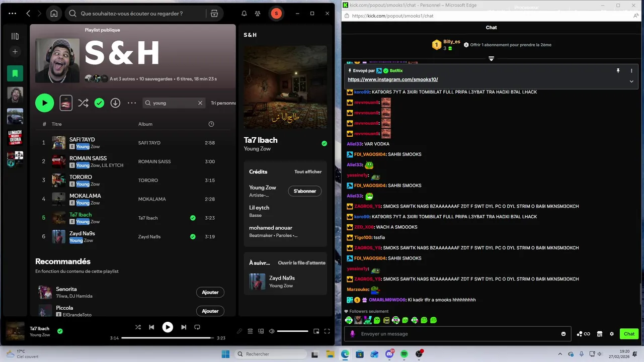Viewport: 644px width, 362px height.
Task: Open the pinned message three-dot menu
Action: coord(631,71)
